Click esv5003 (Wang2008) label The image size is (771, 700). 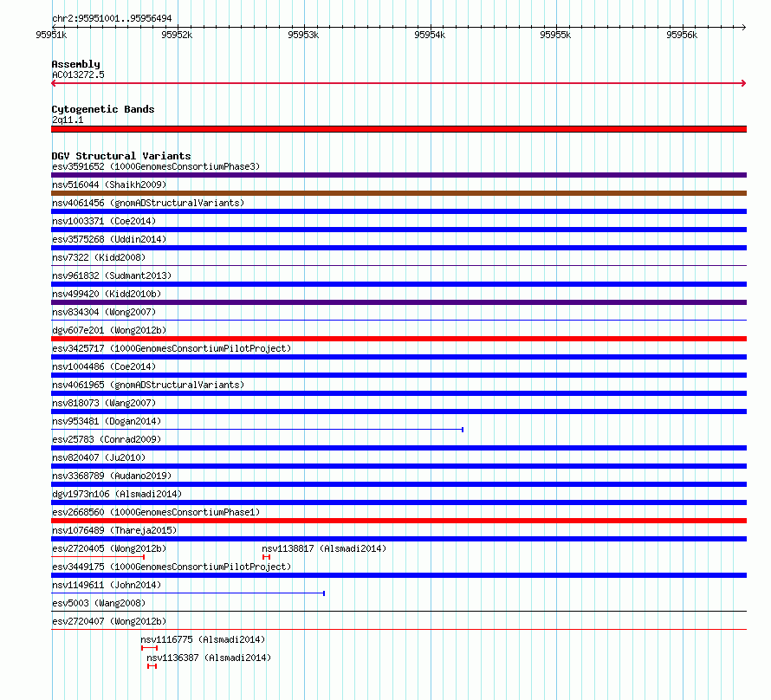point(99,603)
